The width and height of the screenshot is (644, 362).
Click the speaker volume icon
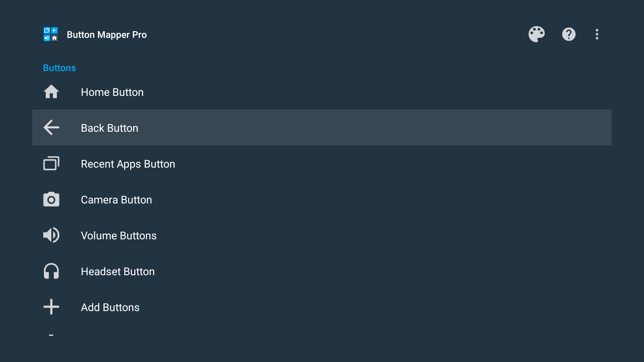click(51, 235)
